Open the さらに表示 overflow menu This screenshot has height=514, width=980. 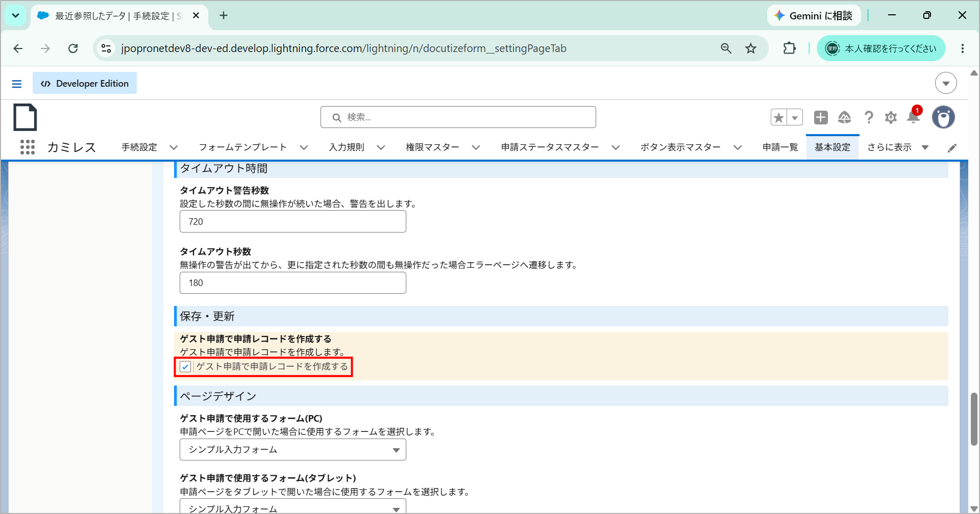coord(898,147)
